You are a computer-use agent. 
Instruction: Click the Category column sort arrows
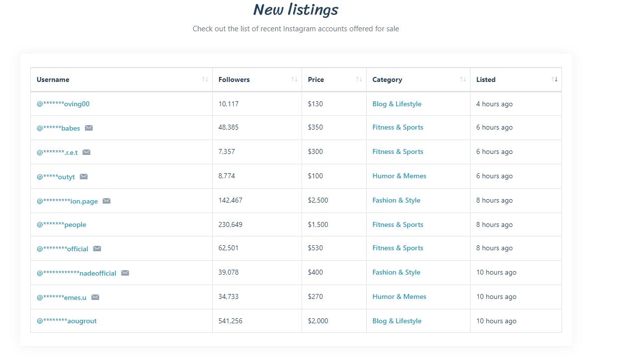pos(463,79)
